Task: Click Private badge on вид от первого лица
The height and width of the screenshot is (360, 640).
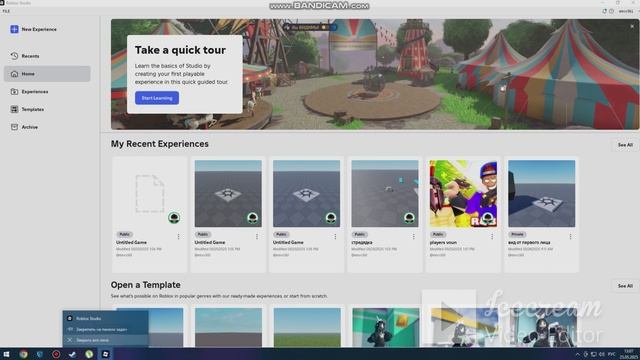Action: coord(517,234)
